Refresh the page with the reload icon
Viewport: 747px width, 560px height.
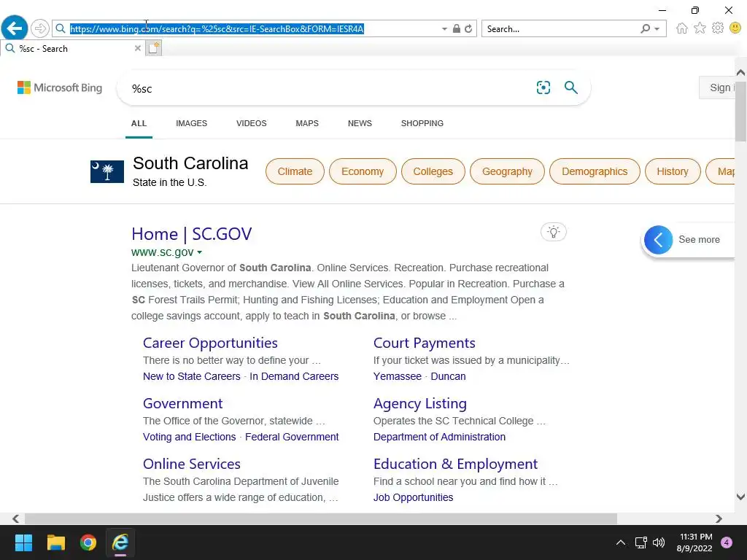469,28
